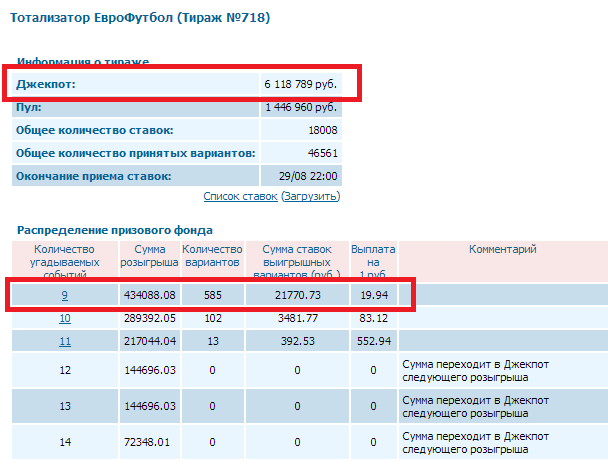608x469 pixels.
Task: Click the 'Окончание приема ставок:' label
Action: tap(93, 176)
